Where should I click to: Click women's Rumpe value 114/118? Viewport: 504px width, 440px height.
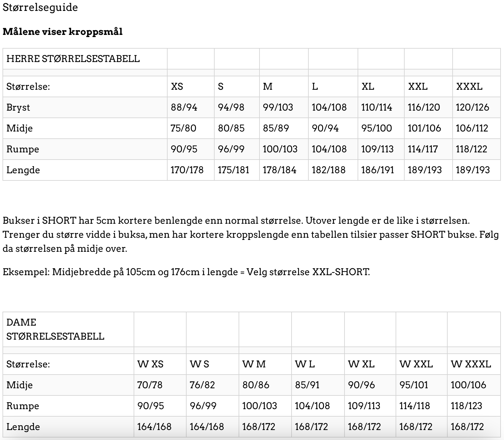click(x=415, y=406)
